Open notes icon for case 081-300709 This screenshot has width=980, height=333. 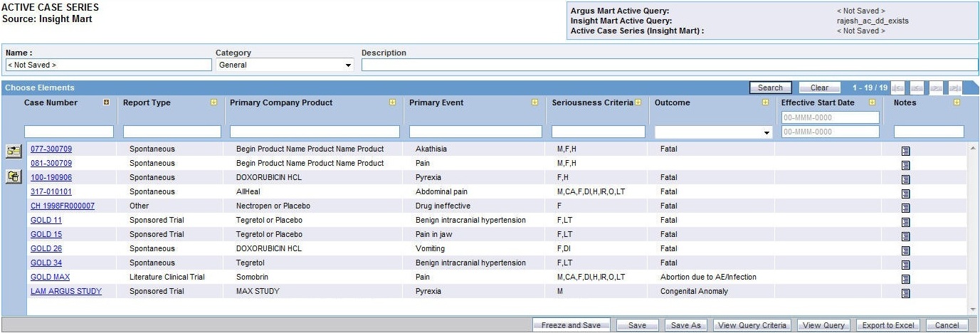tap(906, 165)
